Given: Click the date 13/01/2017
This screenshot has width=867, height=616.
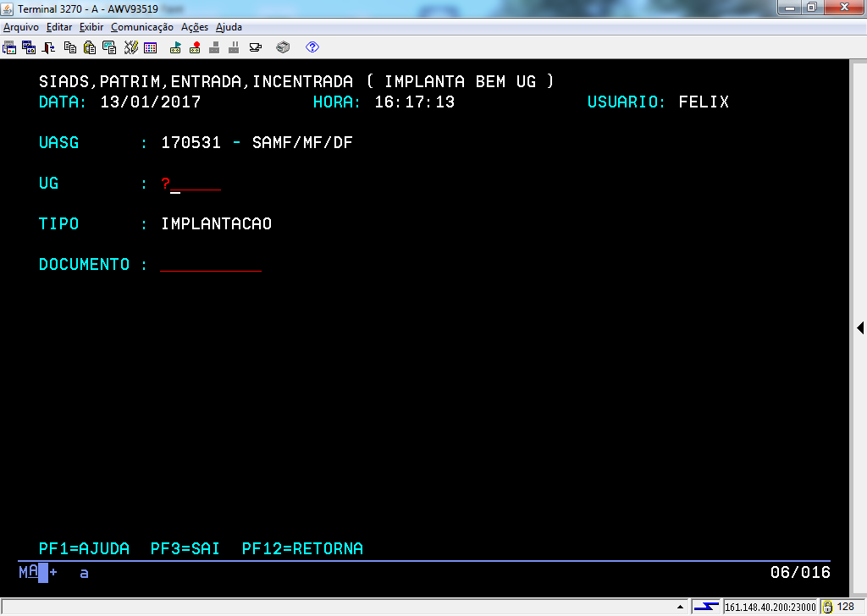Looking at the screenshot, I should coord(151,102).
